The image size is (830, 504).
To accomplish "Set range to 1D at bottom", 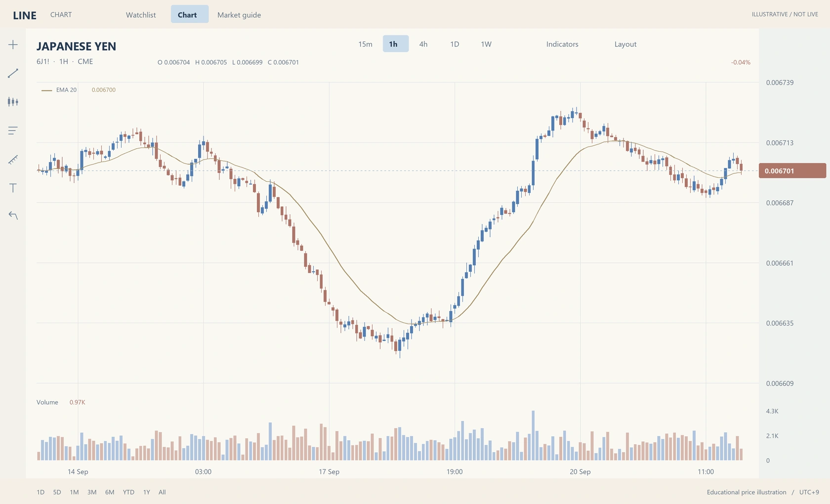I will tap(41, 492).
